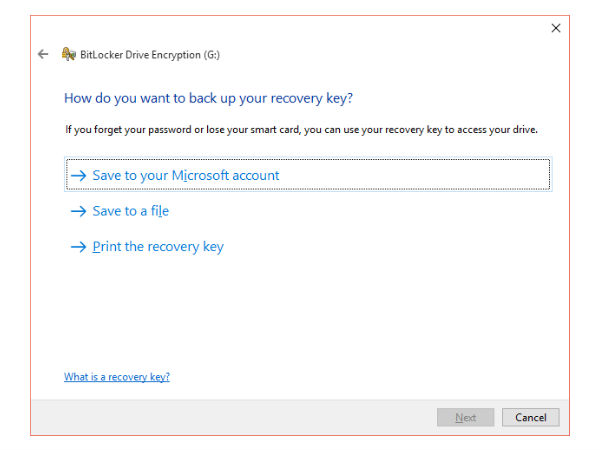600x450 pixels.
Task: Click the recovery key backup question heading
Action: [208, 98]
